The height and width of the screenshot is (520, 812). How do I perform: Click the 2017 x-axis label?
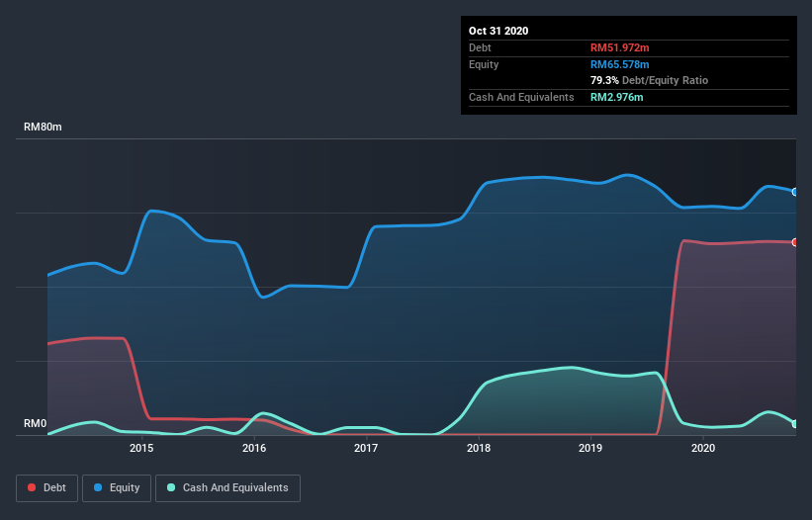click(x=366, y=448)
